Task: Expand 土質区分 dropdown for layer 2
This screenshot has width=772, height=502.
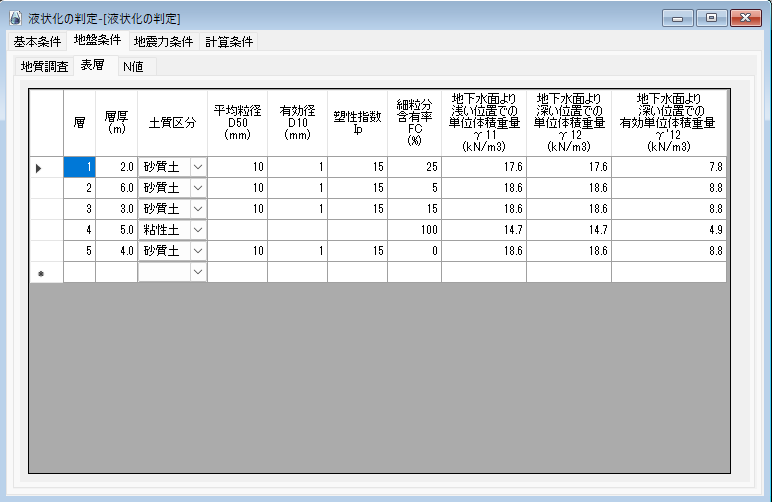Action: click(198, 188)
